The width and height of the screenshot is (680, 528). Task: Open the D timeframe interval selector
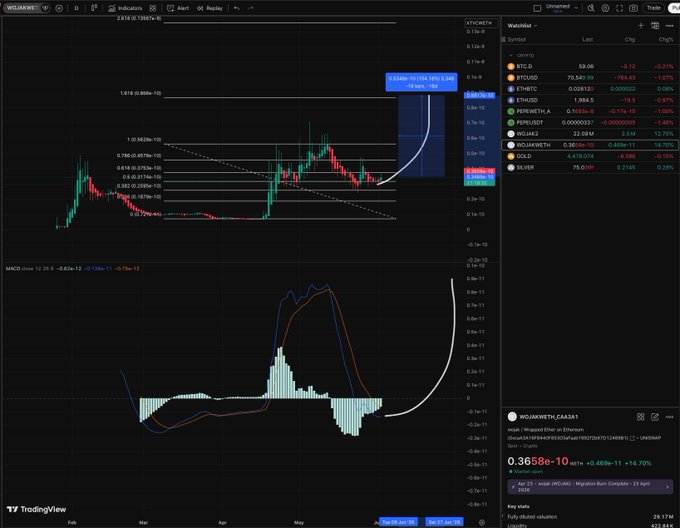pos(76,8)
